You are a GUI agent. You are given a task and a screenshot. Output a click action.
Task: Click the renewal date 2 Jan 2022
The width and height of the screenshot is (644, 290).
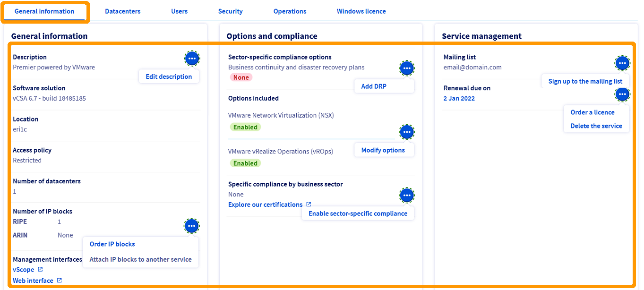(x=459, y=98)
